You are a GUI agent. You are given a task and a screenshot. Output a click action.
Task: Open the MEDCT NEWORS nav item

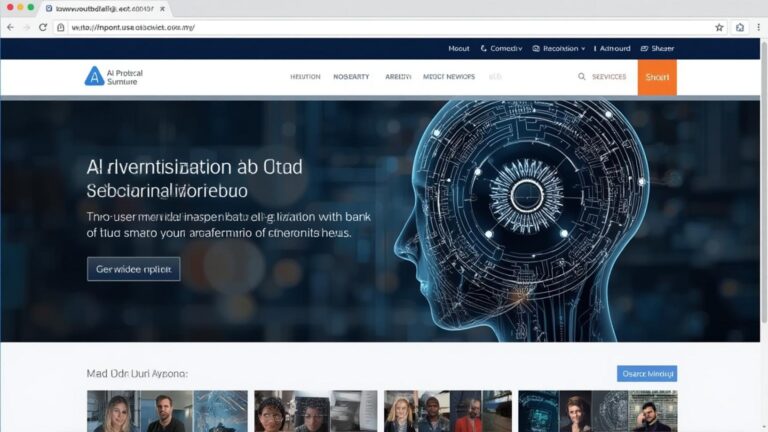pyautogui.click(x=449, y=77)
